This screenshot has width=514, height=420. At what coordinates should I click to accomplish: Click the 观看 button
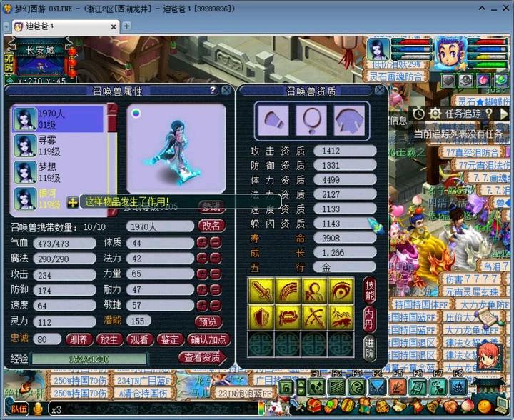(139, 340)
